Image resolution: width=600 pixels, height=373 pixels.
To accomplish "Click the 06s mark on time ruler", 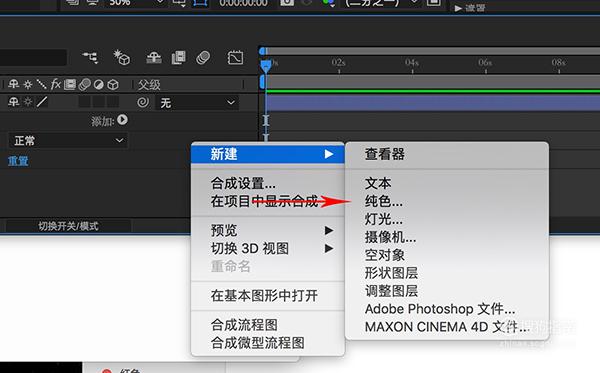I will [x=485, y=62].
